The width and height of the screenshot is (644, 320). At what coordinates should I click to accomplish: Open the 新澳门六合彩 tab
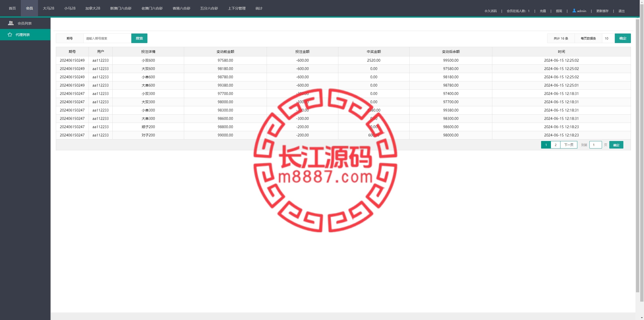point(121,8)
